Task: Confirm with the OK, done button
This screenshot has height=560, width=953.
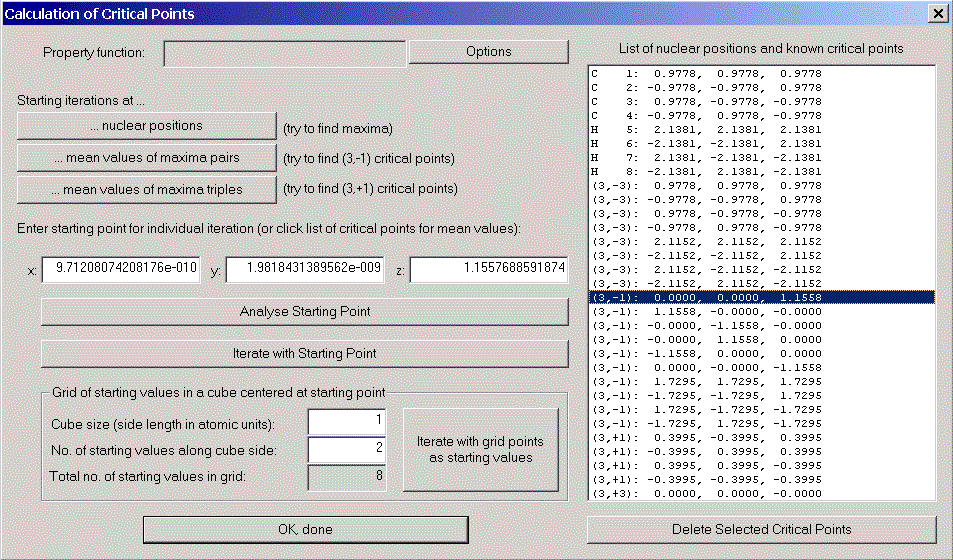Action: click(305, 529)
